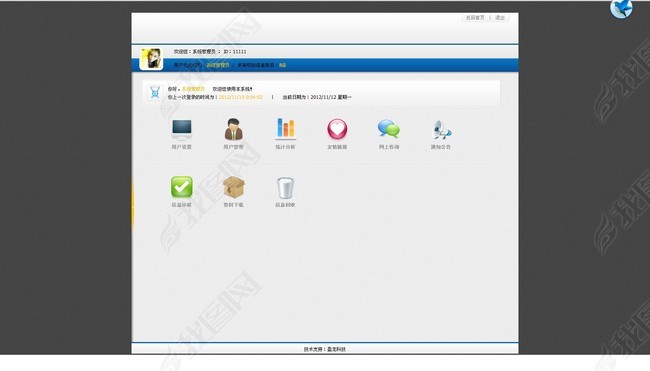
Task: Click the label under the trash can
Action: point(285,205)
